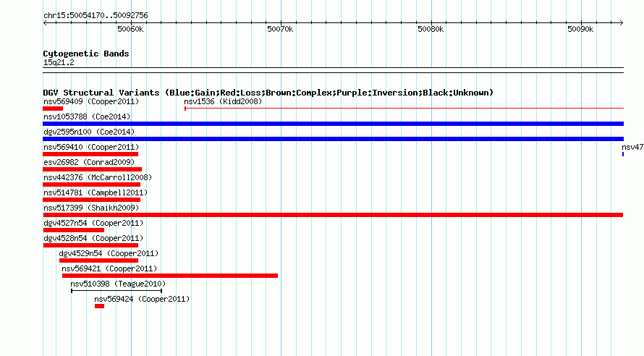The height and width of the screenshot is (356, 644).
Task: Click the 50090k ruler label
Action: tap(580, 29)
